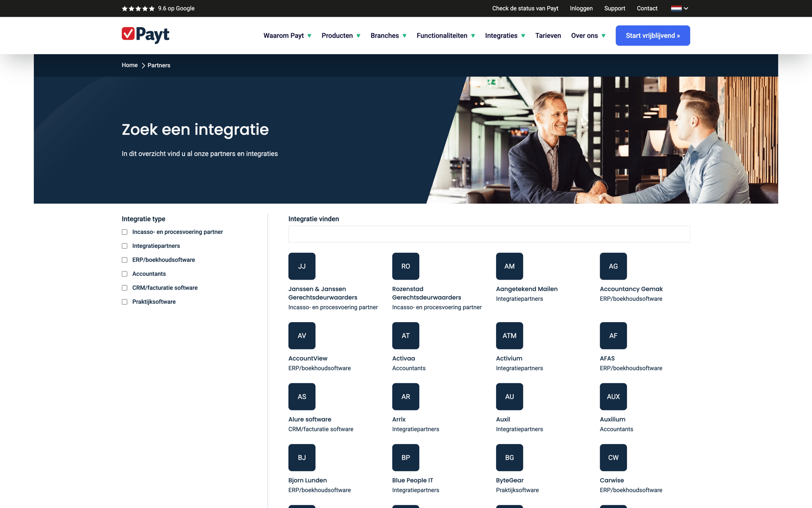
Task: Click the AccountView partner icon
Action: click(302, 336)
